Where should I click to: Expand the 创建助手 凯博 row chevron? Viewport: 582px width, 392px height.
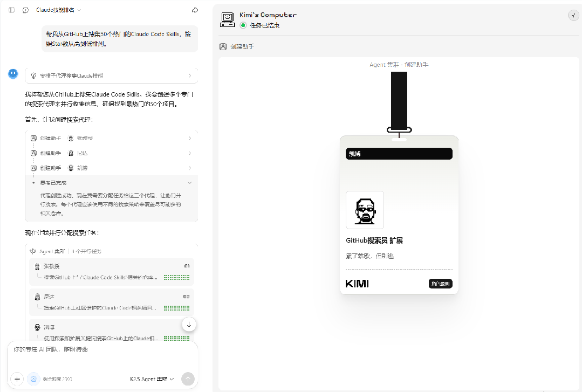(x=190, y=168)
